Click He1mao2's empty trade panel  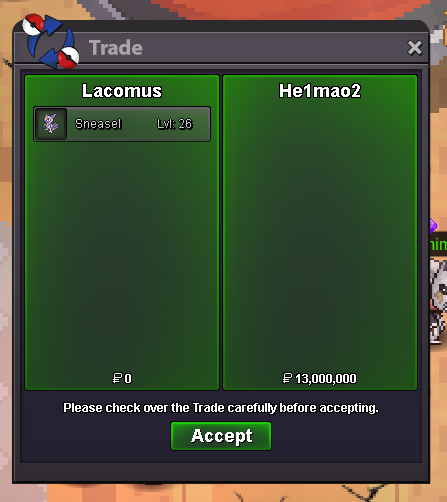point(320,233)
